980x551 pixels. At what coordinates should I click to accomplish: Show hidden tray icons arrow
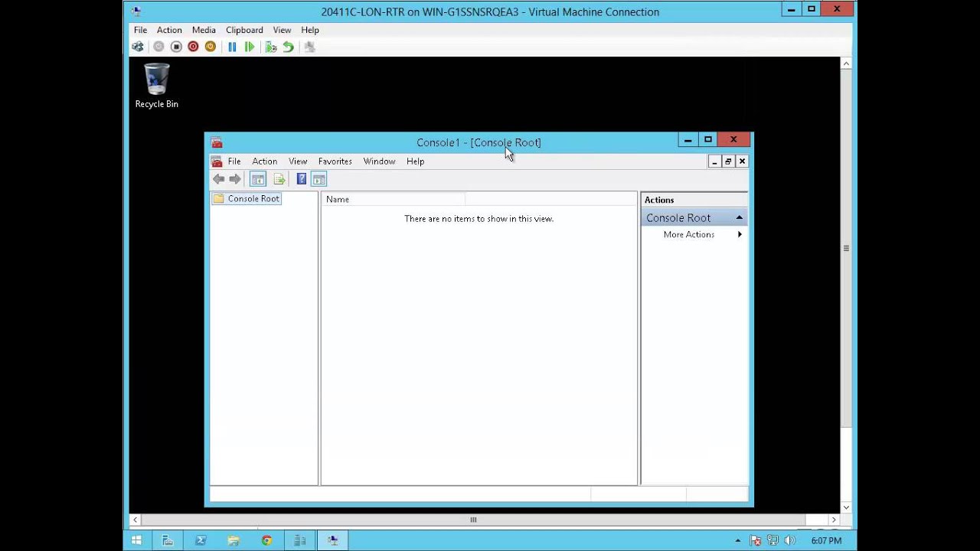pyautogui.click(x=738, y=541)
